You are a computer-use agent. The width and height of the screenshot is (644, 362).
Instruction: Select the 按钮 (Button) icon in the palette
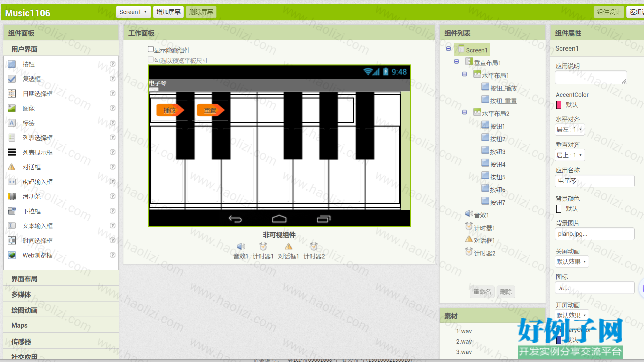point(12,64)
